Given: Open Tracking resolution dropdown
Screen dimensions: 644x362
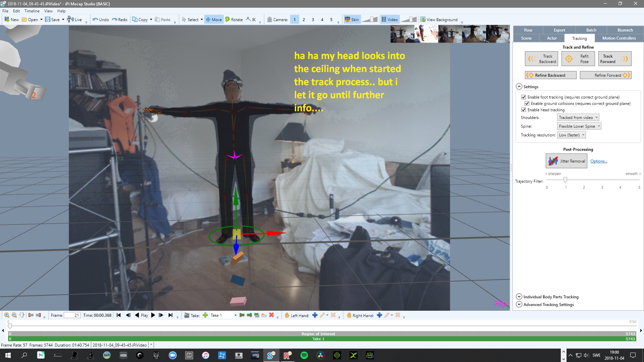Looking at the screenshot, I should (x=572, y=135).
